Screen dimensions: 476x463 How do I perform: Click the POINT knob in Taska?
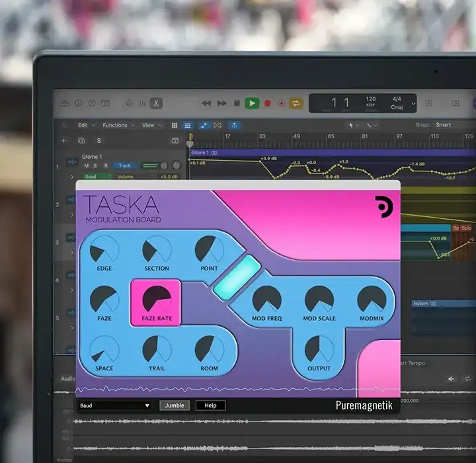pyautogui.click(x=209, y=250)
